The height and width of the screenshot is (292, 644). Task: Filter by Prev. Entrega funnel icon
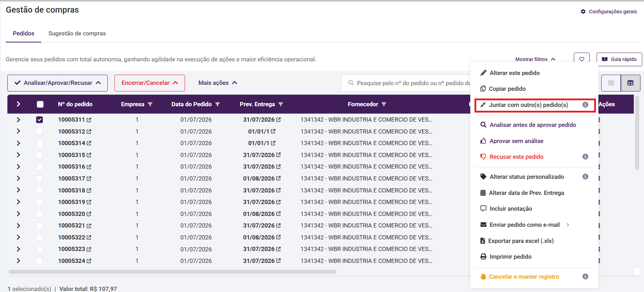(x=281, y=104)
